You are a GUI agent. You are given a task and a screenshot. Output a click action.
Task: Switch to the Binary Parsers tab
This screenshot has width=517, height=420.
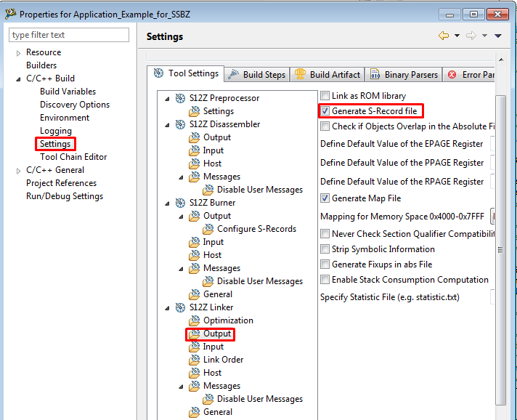pos(404,75)
